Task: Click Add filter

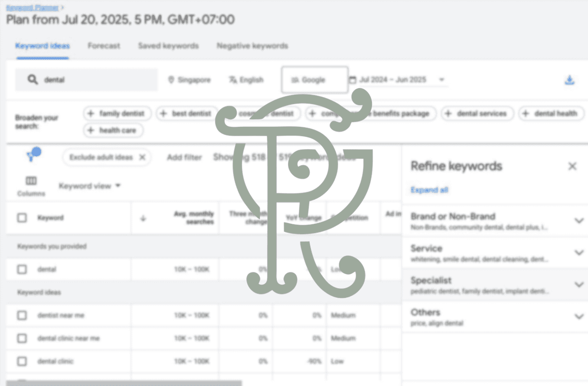Action: click(x=184, y=157)
